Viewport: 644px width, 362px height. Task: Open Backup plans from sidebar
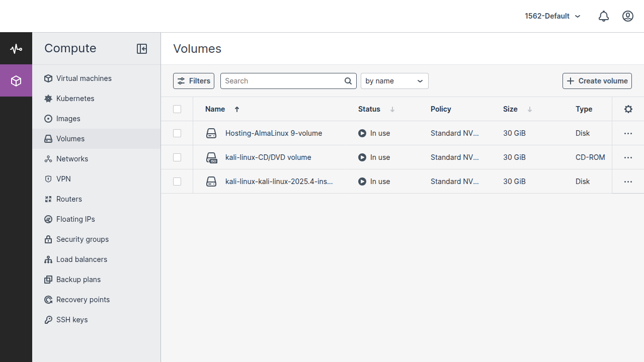point(97,280)
